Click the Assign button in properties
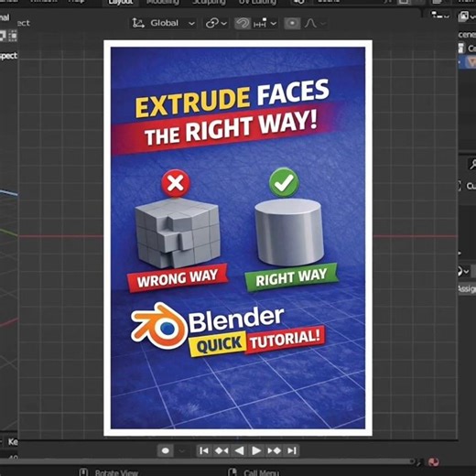This screenshot has width=476, height=476. click(467, 288)
